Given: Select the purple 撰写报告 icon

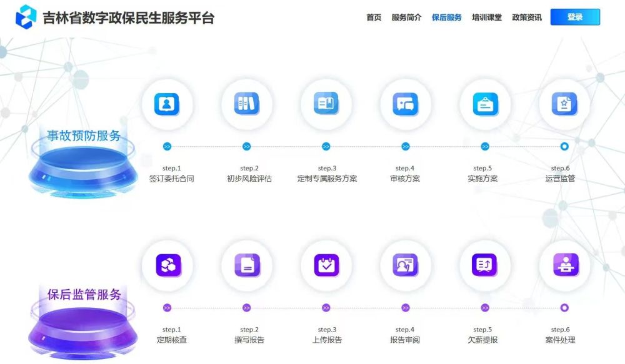Looking at the screenshot, I should click(246, 265).
